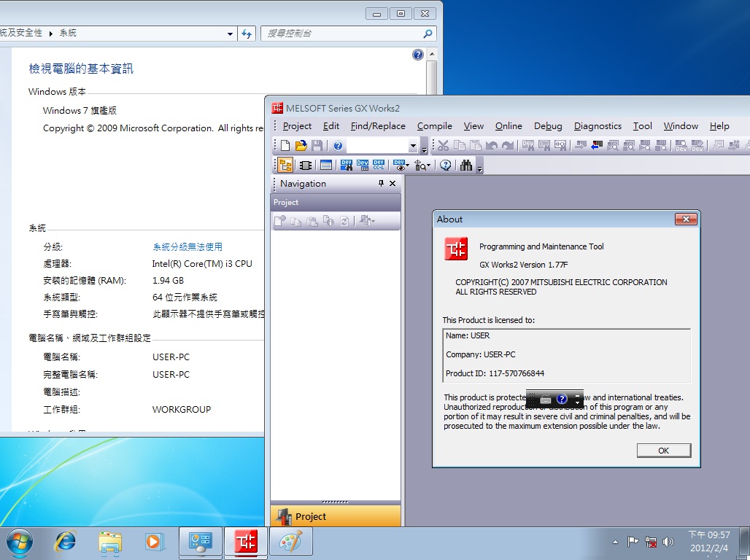Image resolution: width=750 pixels, height=560 pixels.
Task: Click the Control Panel search field
Action: 343,34
